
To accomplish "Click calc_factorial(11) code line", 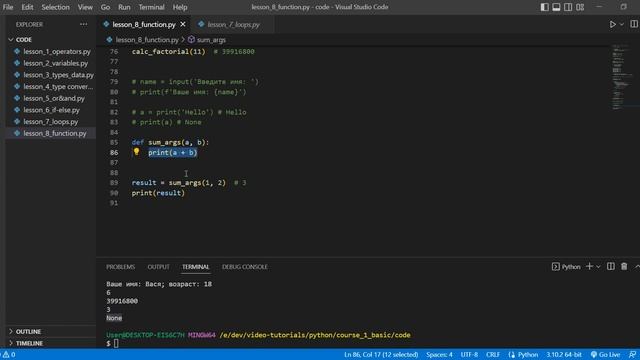I will 168,51.
